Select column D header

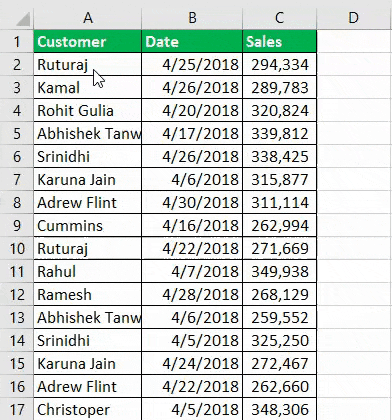tap(354, 18)
